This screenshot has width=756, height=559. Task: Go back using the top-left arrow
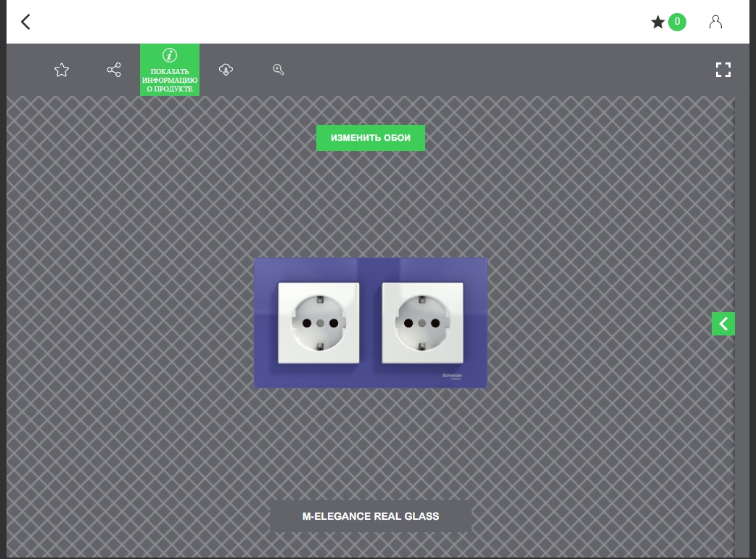[x=25, y=22]
